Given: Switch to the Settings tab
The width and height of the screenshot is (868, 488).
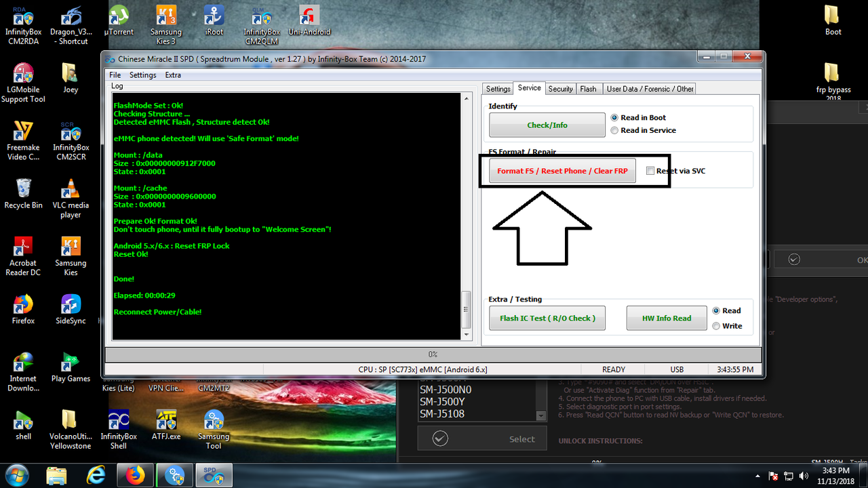Looking at the screenshot, I should click(x=498, y=89).
